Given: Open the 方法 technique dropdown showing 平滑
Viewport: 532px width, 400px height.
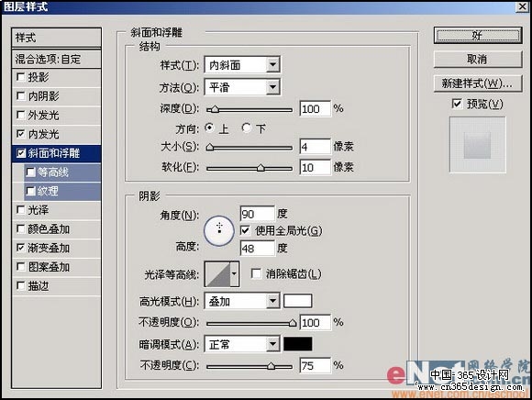Looking at the screenshot, I should [x=242, y=87].
